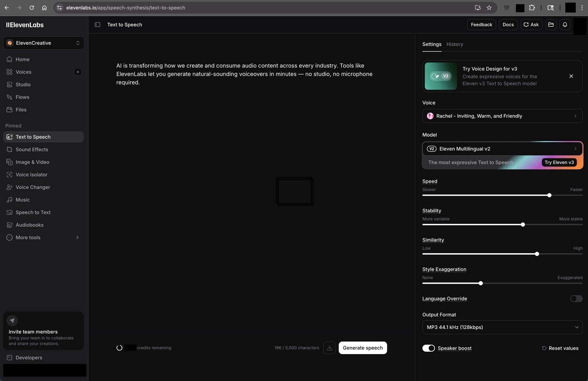Bookmark page with star icon

pyautogui.click(x=489, y=8)
